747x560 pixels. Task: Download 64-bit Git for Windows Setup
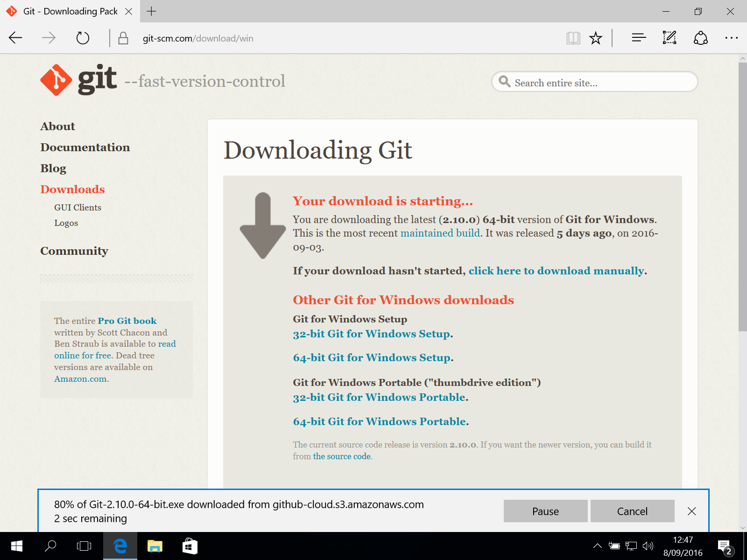tap(372, 357)
